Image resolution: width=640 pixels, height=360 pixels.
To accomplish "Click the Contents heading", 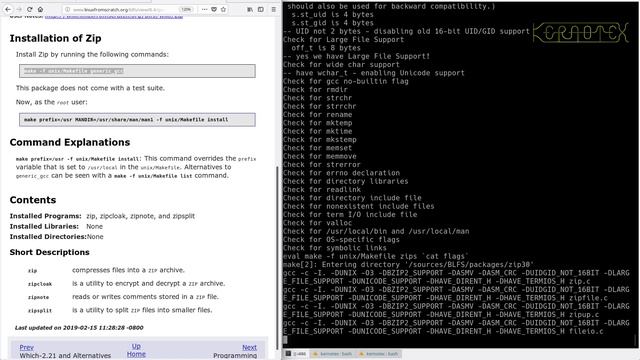I will [x=33, y=200].
